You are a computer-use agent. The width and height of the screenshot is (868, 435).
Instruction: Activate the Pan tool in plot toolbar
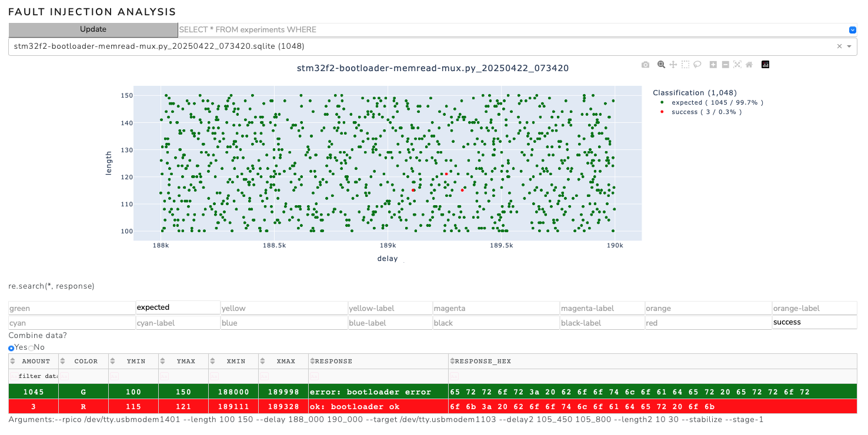673,65
